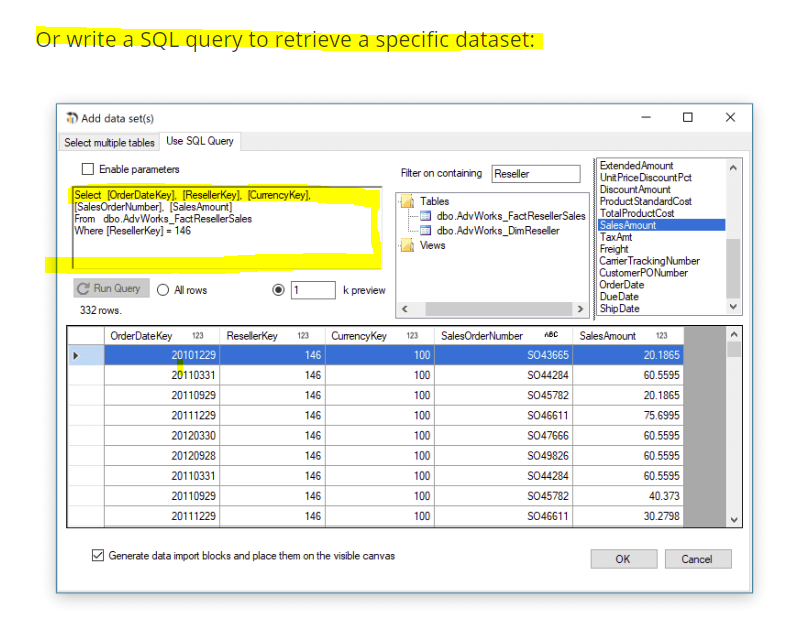Enable the parameters checkbox

88,170
